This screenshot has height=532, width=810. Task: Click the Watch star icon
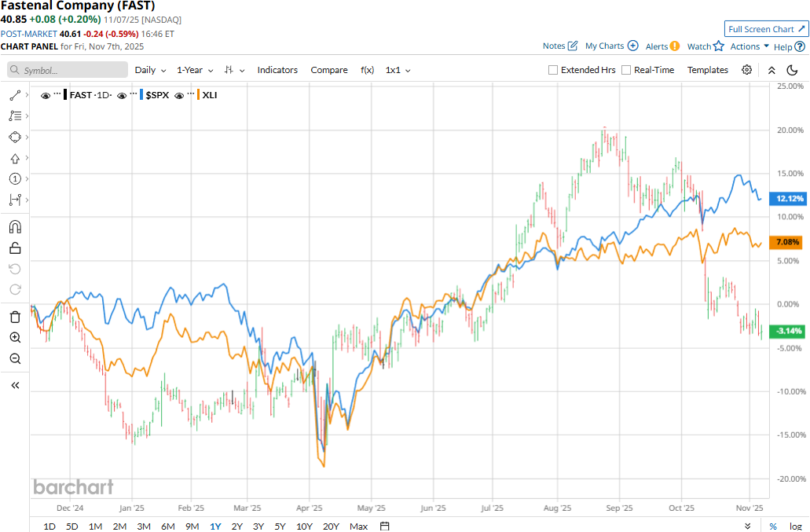pyautogui.click(x=719, y=46)
